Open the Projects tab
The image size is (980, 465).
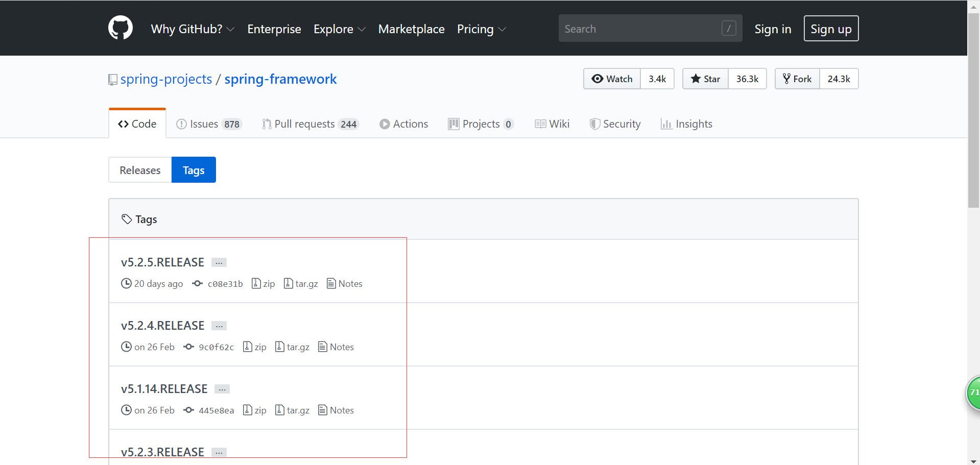tap(481, 124)
